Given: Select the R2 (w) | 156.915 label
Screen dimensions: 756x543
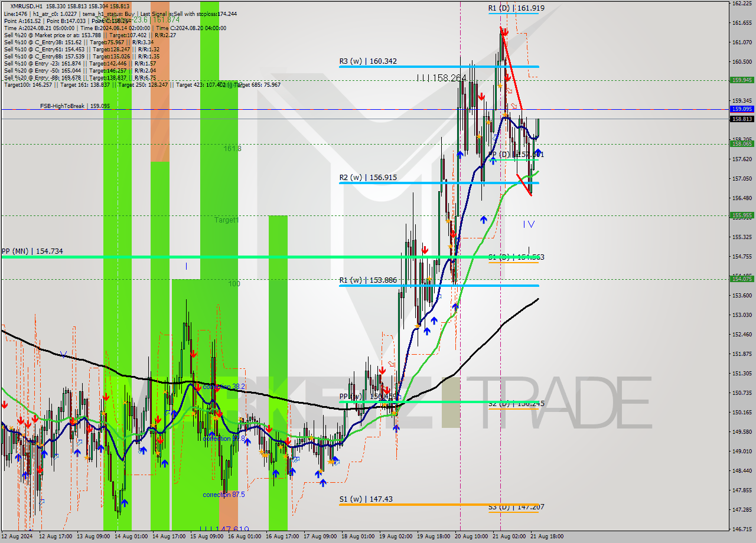Looking at the screenshot, I should point(367,178).
